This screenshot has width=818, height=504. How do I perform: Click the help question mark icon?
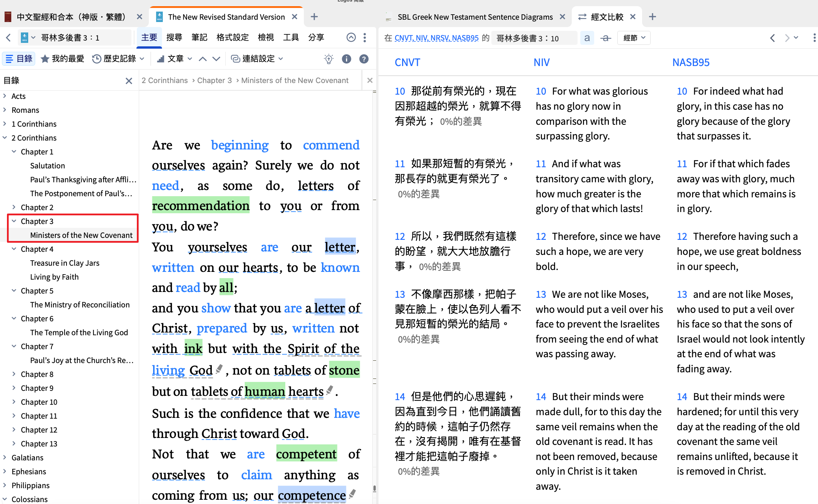[x=364, y=59]
